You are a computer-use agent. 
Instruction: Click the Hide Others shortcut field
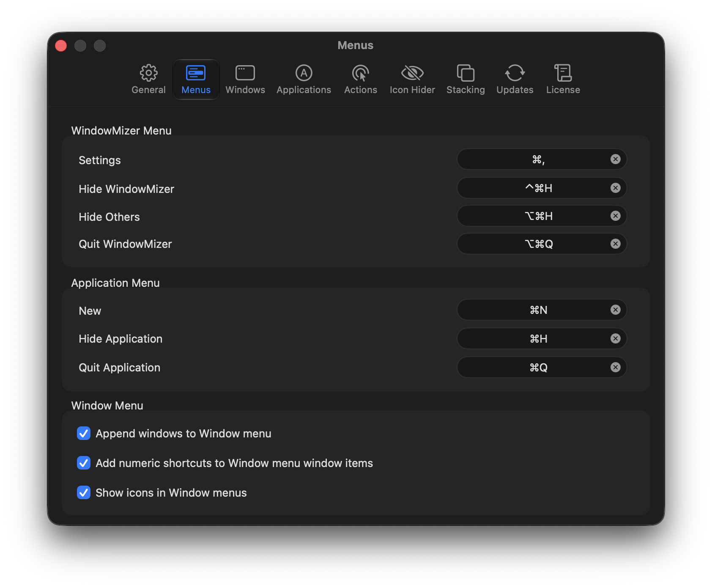542,216
